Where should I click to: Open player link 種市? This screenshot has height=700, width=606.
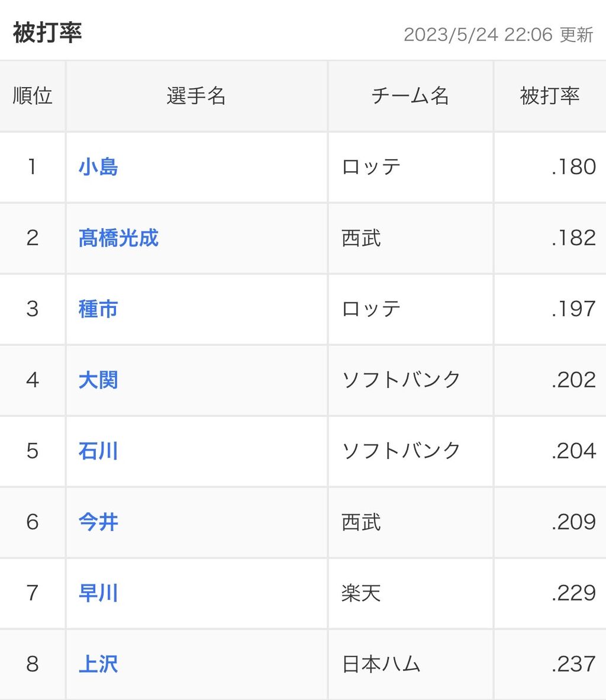[98, 309]
